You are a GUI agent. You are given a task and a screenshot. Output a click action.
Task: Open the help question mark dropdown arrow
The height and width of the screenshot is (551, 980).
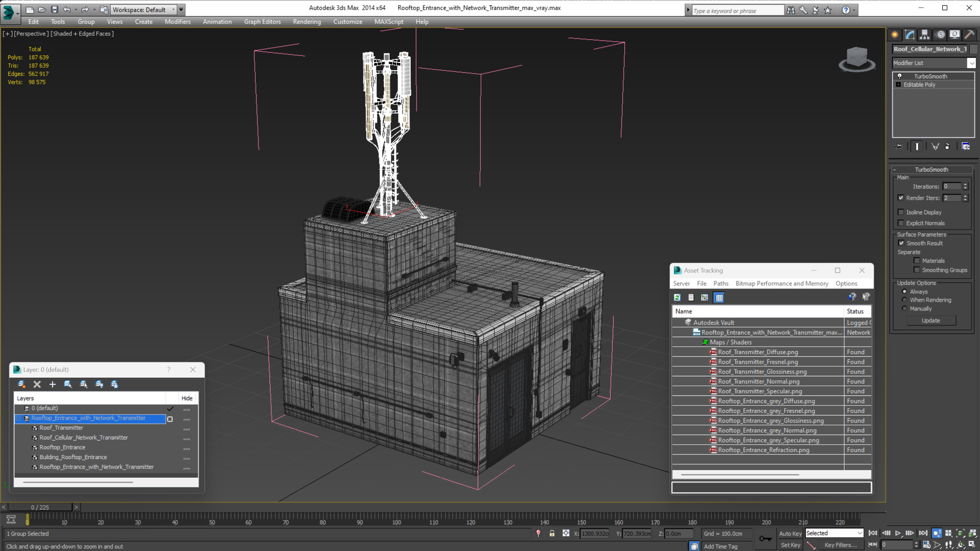(854, 10)
